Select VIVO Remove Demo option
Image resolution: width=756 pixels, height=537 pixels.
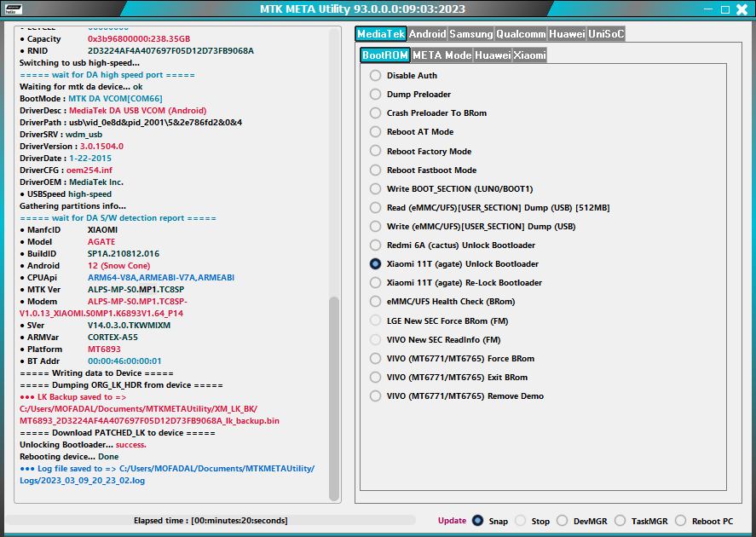point(375,396)
